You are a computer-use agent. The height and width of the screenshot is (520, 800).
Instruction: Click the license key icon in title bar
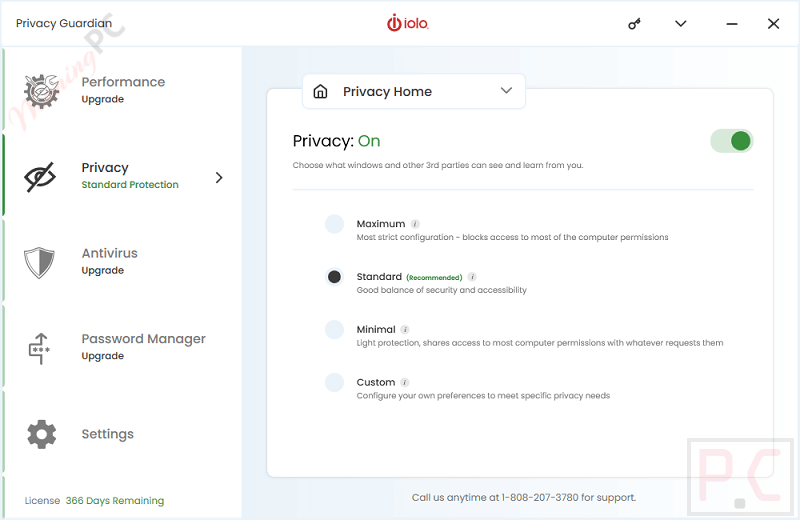[634, 24]
